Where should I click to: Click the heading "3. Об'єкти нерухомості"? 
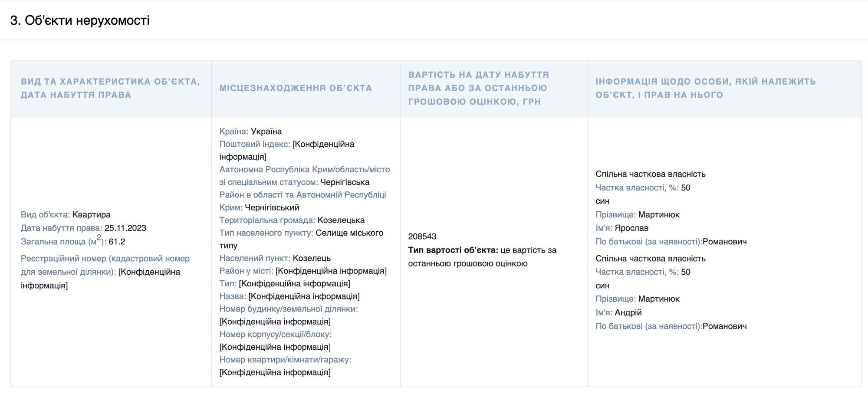[80, 20]
